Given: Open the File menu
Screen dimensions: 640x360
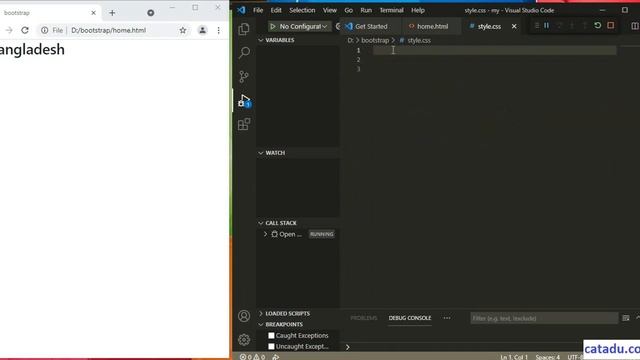Looking at the screenshot, I should click(x=258, y=10).
